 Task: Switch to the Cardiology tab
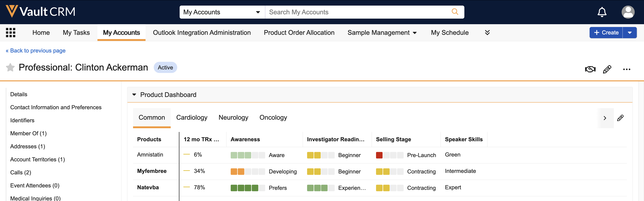(192, 117)
